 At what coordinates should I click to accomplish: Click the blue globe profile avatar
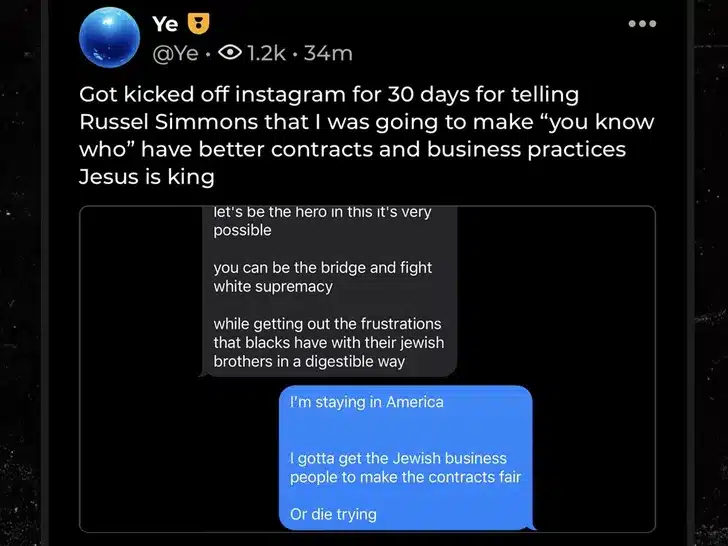109,39
